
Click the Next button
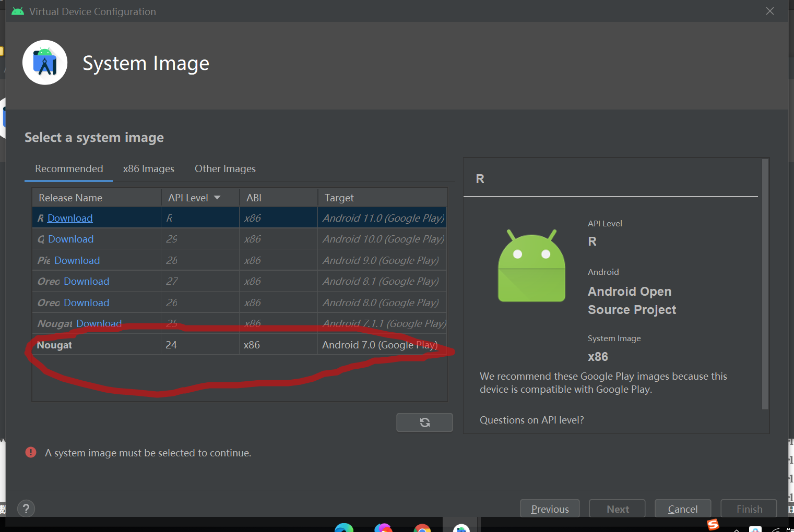618,509
